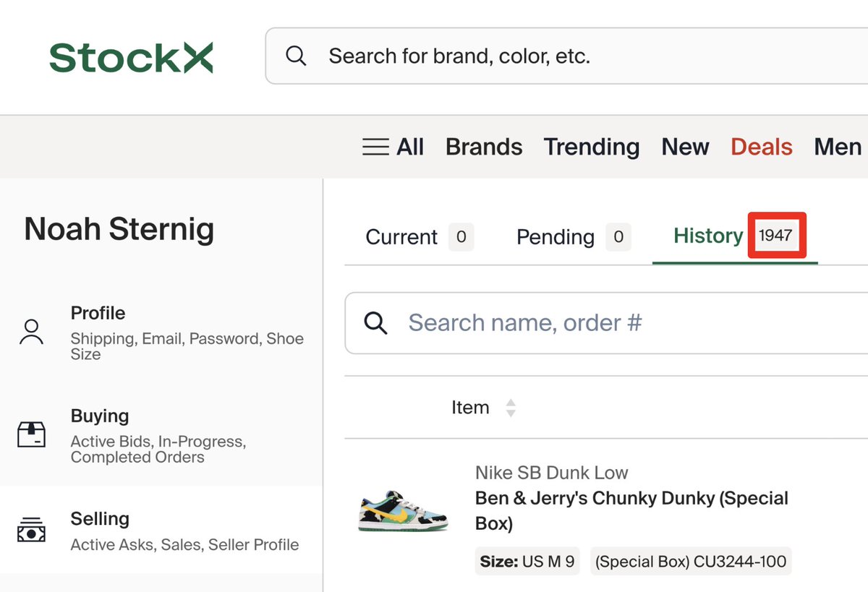The width and height of the screenshot is (868, 592).
Task: Switch to the Pending tab
Action: pos(555,237)
